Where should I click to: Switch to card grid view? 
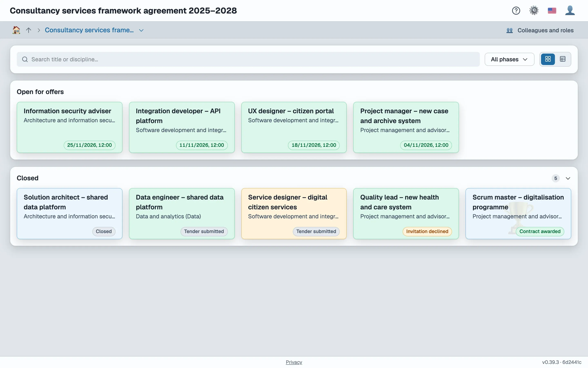[x=548, y=59]
